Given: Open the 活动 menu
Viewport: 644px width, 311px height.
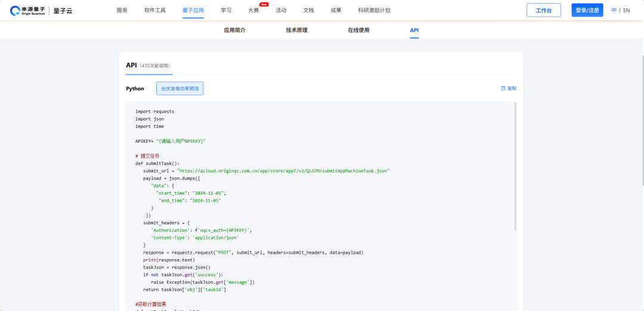Looking at the screenshot, I should (281, 10).
